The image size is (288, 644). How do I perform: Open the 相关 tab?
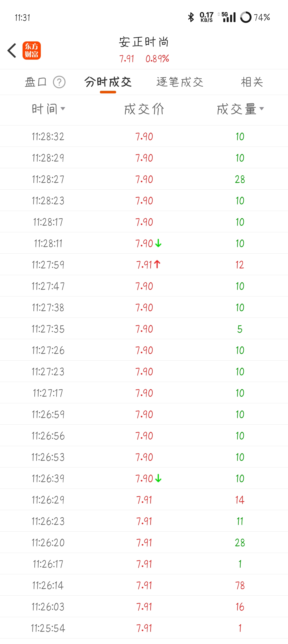[252, 82]
